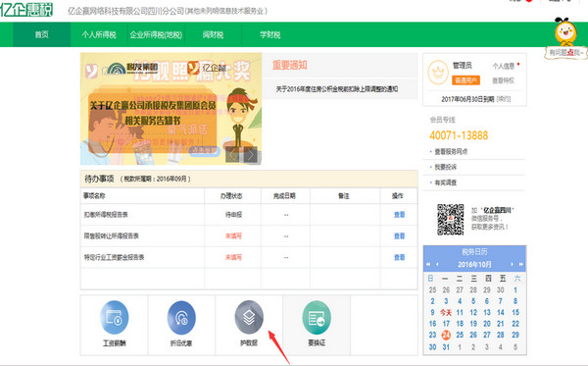Click the 办理状态 column header

pos(231,196)
